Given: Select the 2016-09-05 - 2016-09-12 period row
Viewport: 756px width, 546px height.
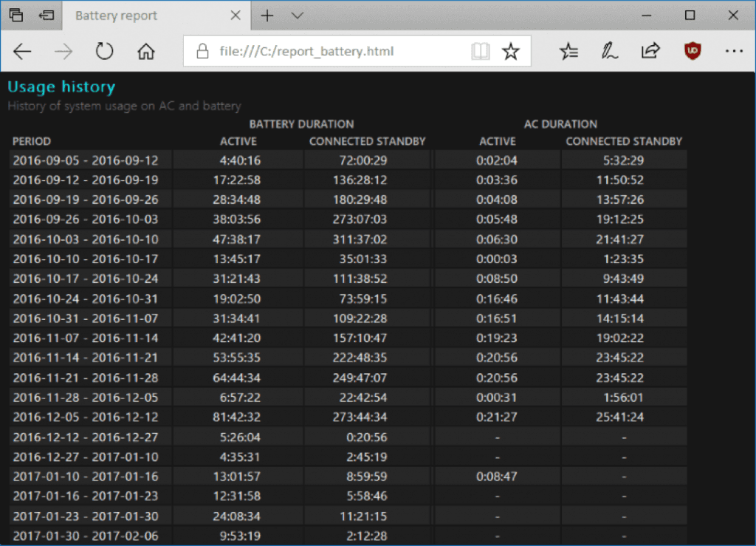Looking at the screenshot, I should (x=91, y=160).
